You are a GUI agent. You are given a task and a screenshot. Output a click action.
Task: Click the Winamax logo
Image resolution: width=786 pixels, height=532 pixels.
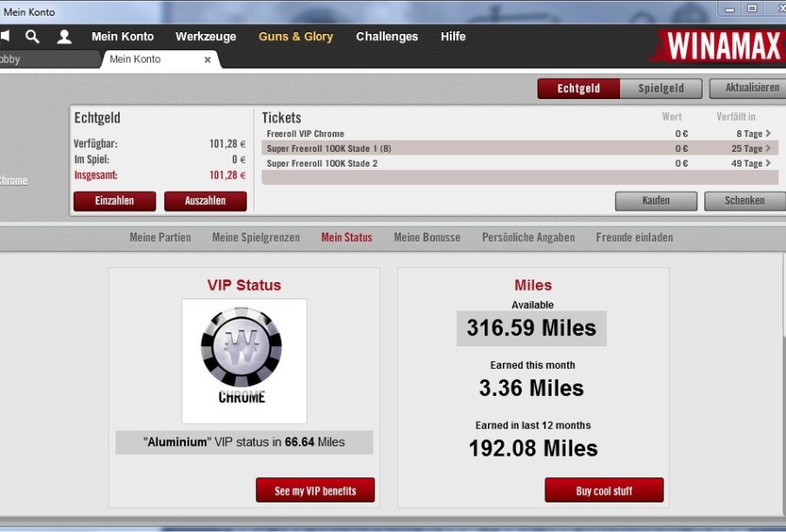point(719,47)
